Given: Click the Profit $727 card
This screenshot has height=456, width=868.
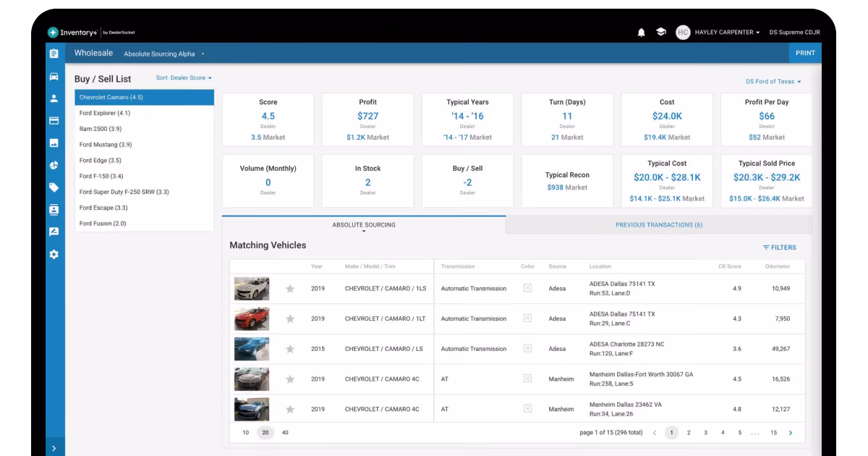Looking at the screenshot, I should click(367, 119).
